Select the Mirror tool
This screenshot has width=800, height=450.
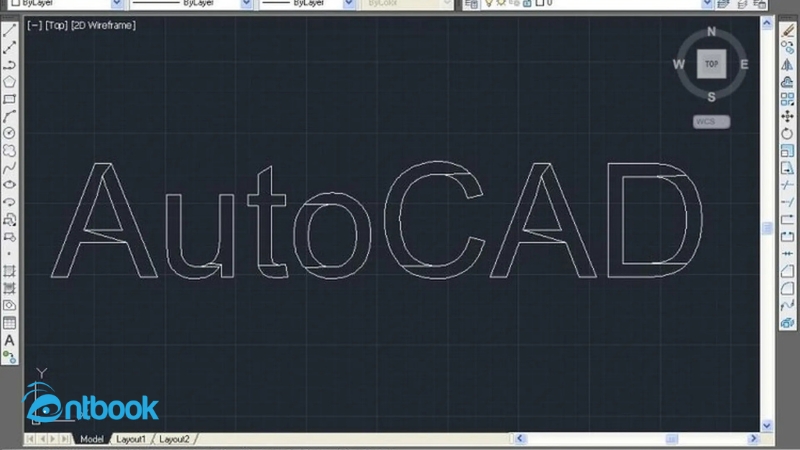point(787,65)
